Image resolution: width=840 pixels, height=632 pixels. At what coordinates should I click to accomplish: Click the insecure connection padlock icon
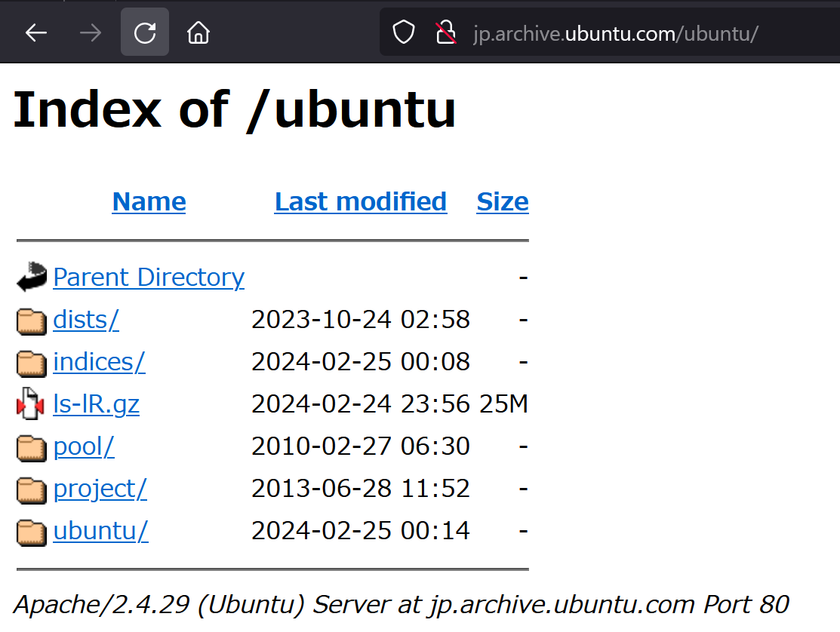[446, 32]
